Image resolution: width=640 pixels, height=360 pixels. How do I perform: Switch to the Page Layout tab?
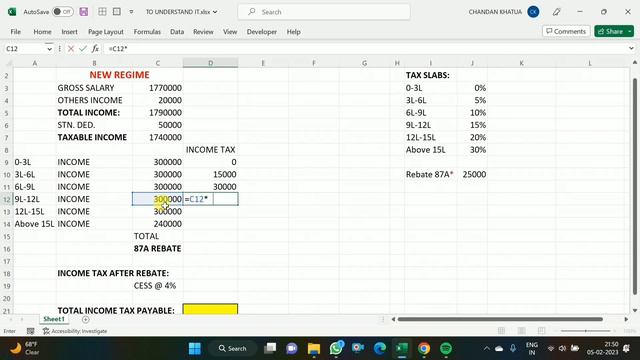[x=106, y=31]
